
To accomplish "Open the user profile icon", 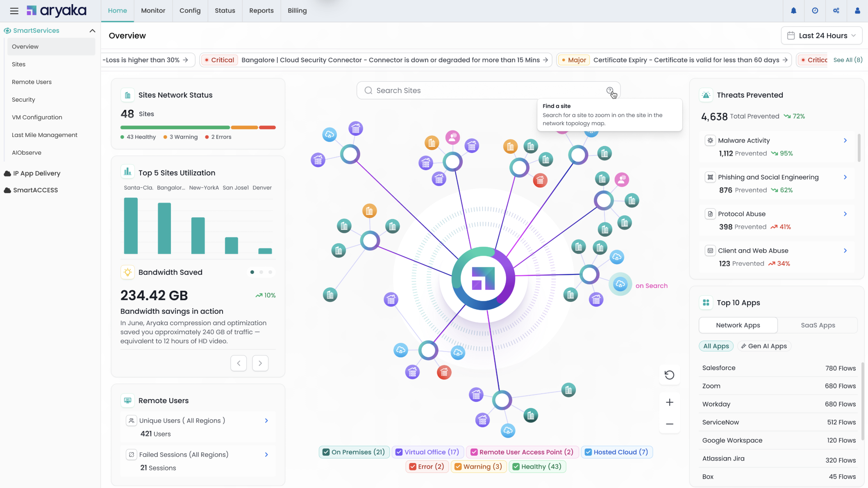I will point(857,11).
